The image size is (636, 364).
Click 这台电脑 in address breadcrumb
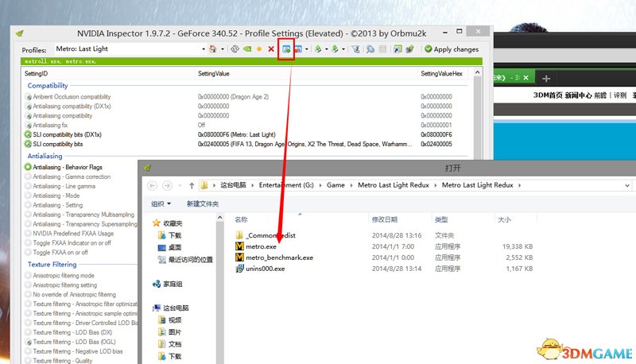click(233, 185)
